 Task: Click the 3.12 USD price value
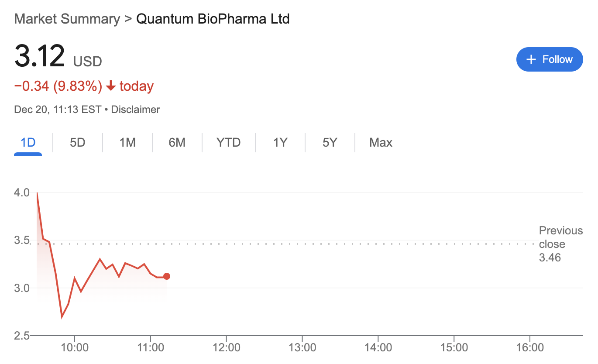coord(40,58)
